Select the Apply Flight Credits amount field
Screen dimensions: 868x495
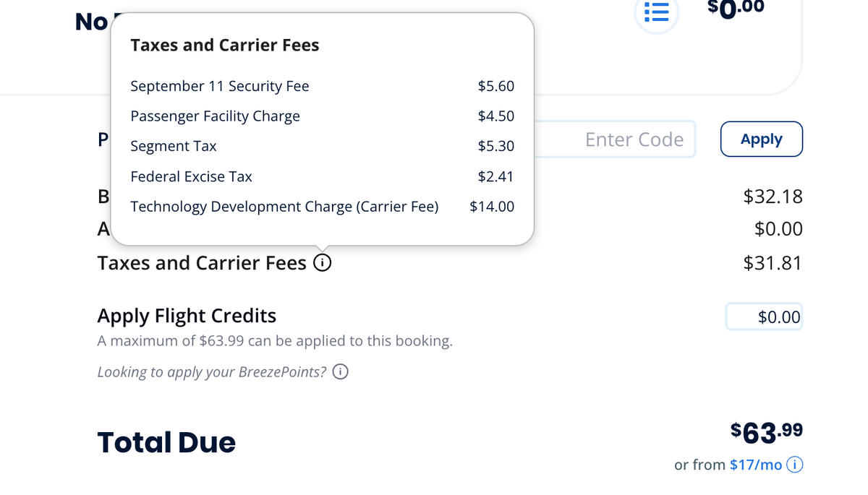[x=764, y=317]
